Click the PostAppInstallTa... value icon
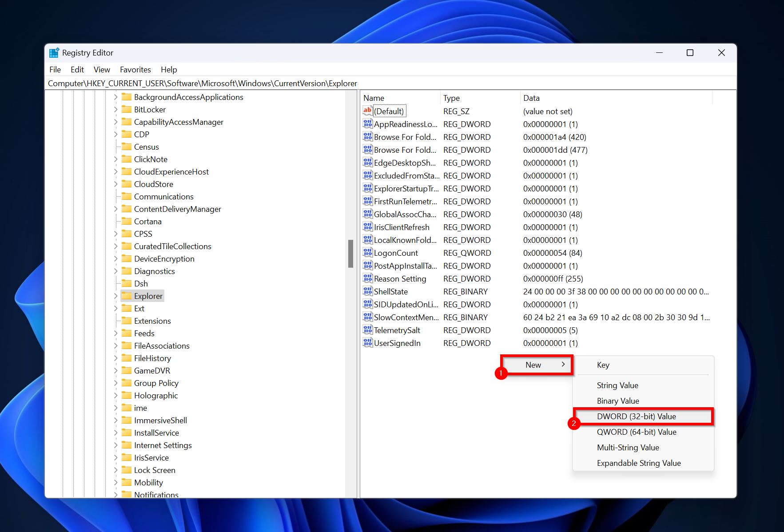The width and height of the screenshot is (784, 532). (x=367, y=266)
